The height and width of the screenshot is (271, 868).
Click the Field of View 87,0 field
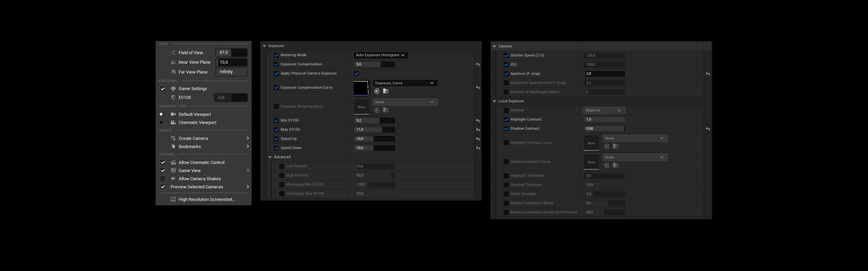click(x=232, y=53)
